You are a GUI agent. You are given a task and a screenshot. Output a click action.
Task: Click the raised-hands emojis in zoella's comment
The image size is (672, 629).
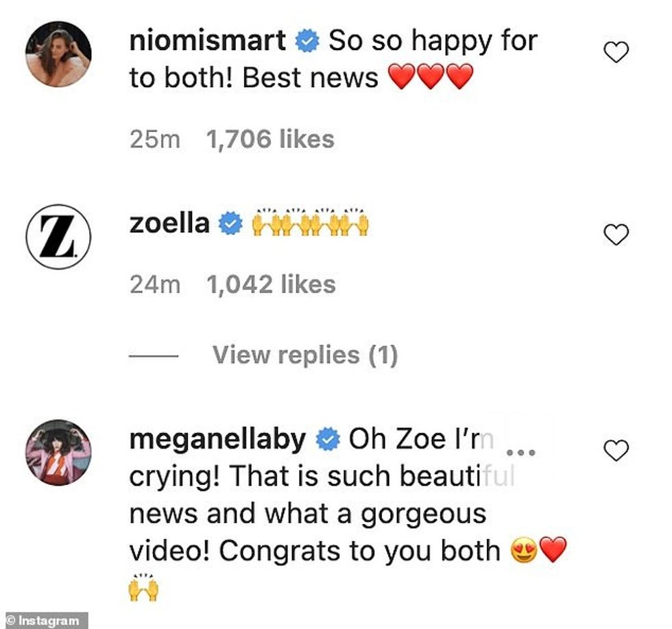311,224
